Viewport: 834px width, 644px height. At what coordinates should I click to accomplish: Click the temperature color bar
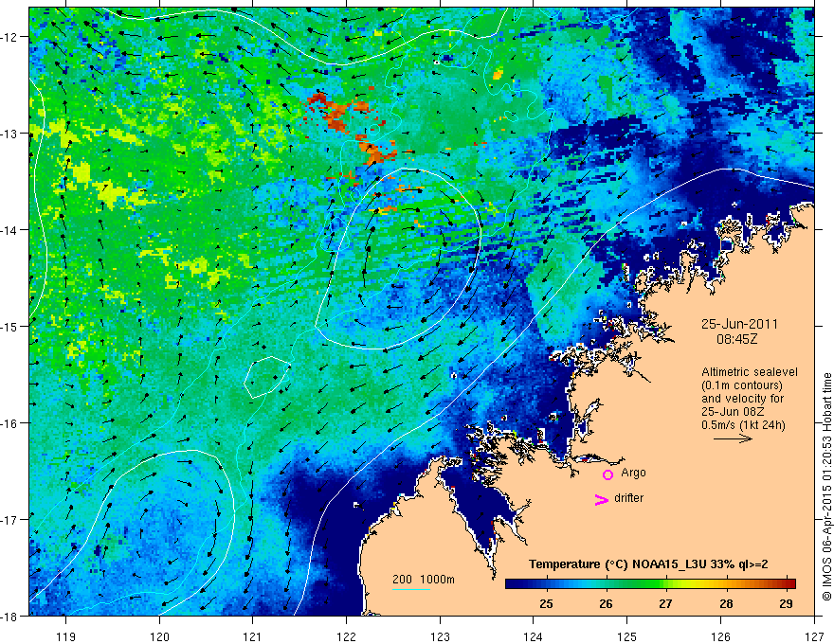(650, 583)
